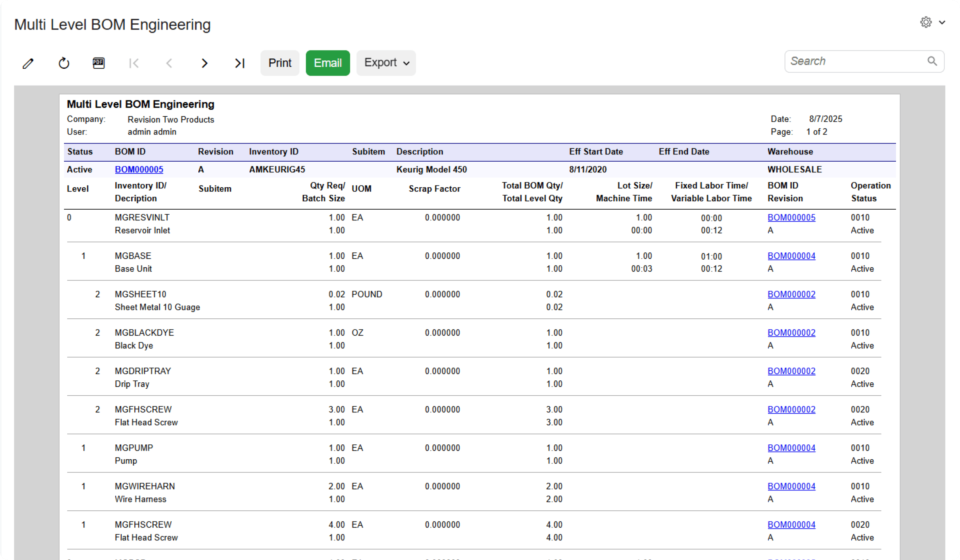Jump to the last page
Viewport: 960px width, 560px height.
coord(239,63)
